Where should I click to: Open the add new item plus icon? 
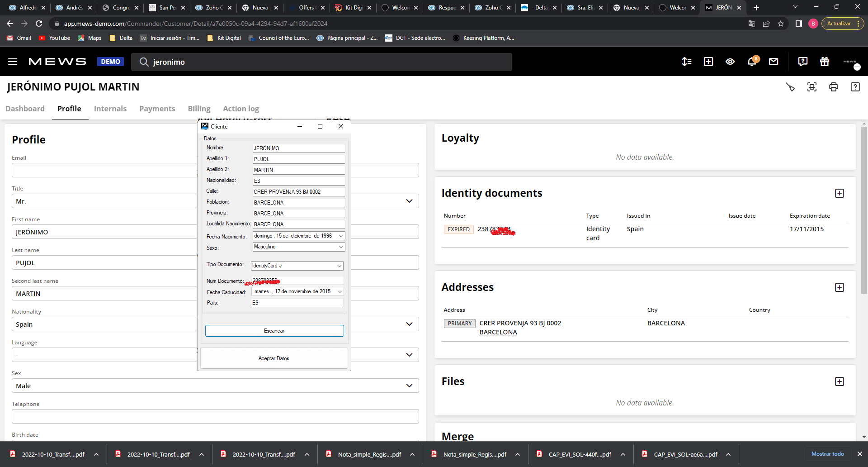(x=708, y=62)
